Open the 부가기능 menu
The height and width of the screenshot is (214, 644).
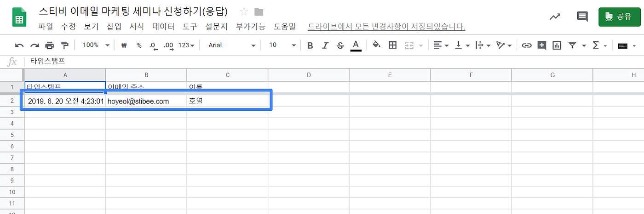point(250,27)
